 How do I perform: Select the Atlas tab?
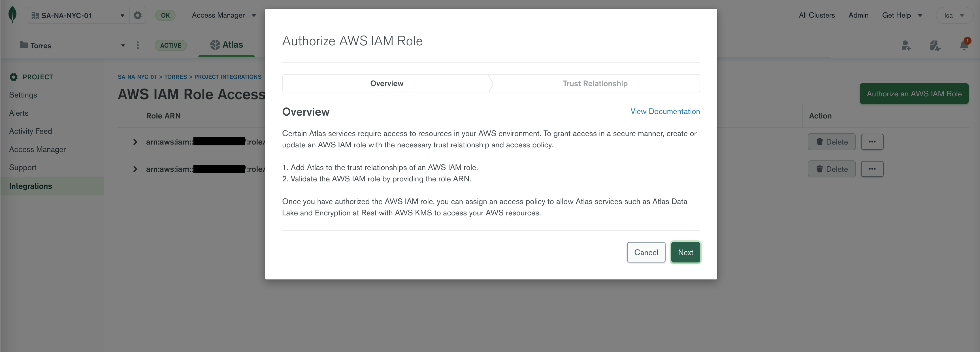227,45
